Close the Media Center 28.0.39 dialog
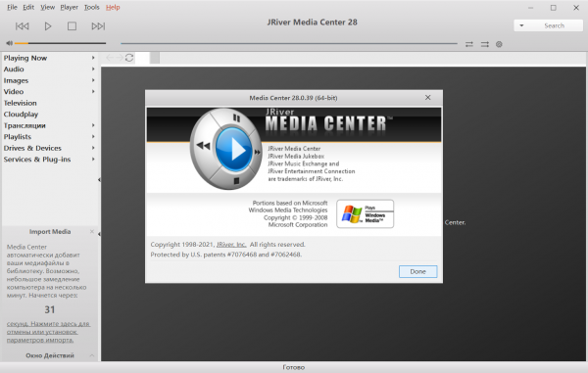 [x=428, y=97]
